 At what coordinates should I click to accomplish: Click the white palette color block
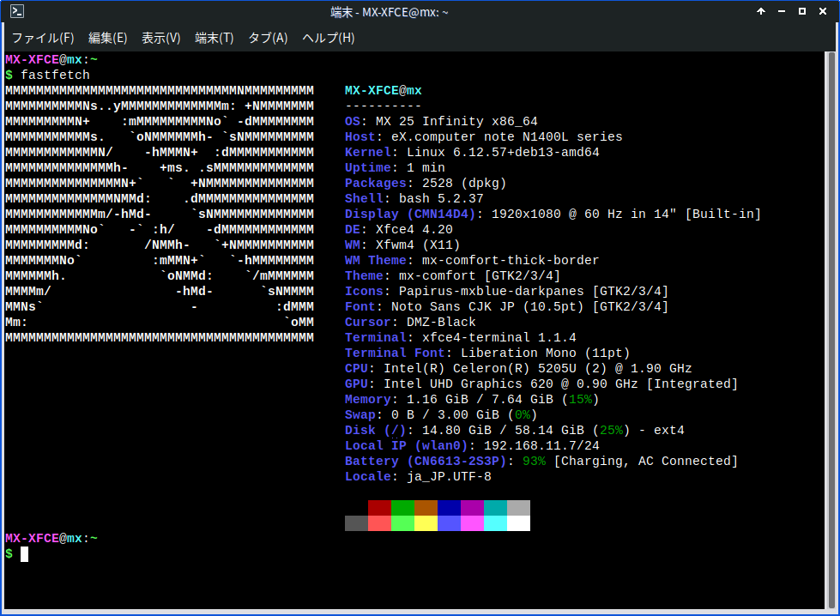pos(518,523)
